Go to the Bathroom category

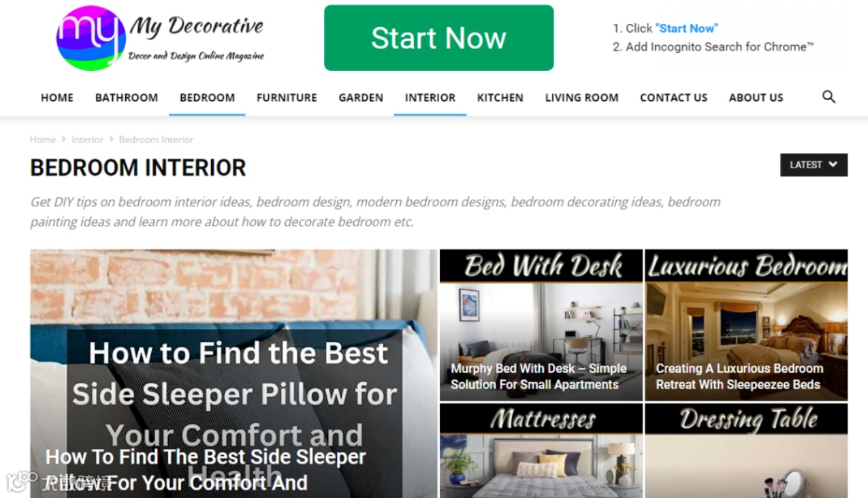127,97
